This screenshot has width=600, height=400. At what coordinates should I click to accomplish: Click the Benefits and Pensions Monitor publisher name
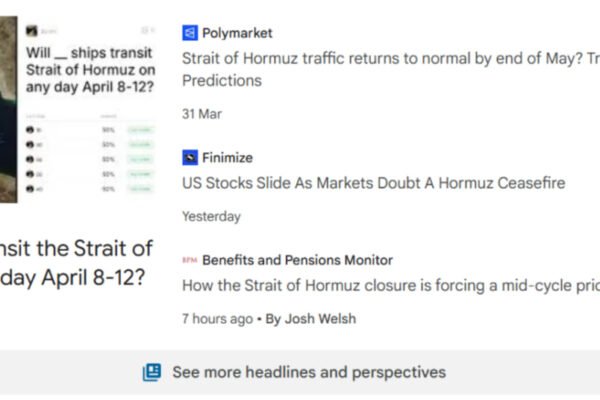(x=297, y=260)
